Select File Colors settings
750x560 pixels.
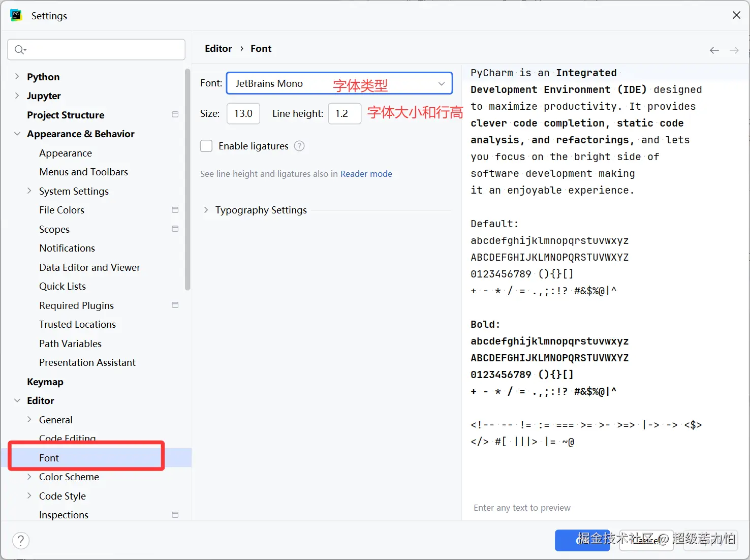[61, 210]
